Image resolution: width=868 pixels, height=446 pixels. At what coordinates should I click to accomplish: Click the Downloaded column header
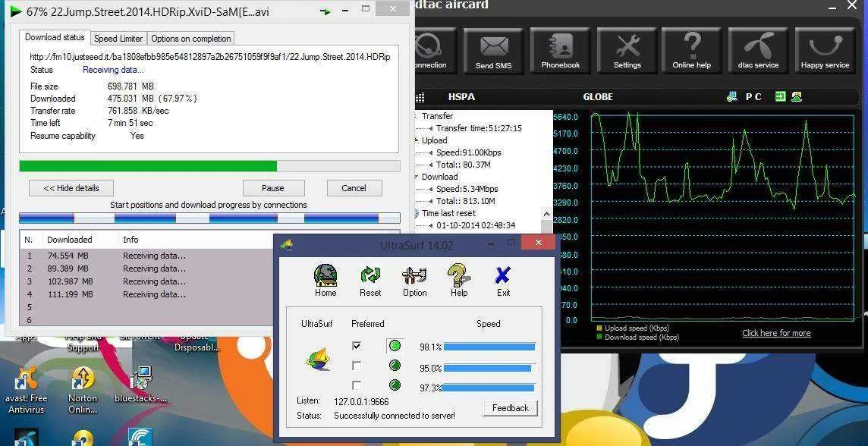81,240
